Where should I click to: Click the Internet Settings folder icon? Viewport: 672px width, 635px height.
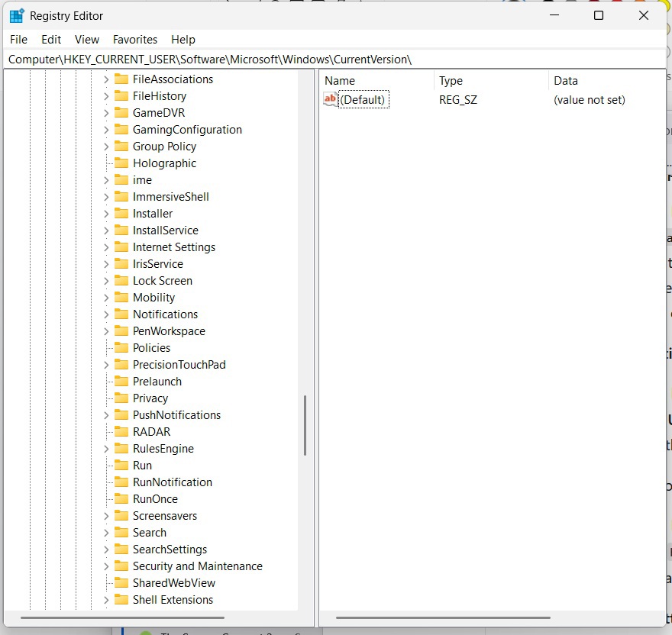pyautogui.click(x=121, y=247)
